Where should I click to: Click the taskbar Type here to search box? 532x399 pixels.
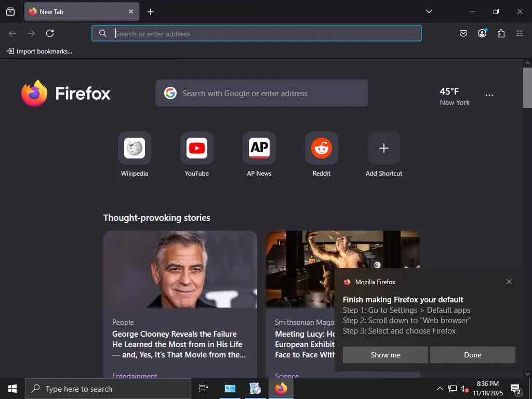108,389
